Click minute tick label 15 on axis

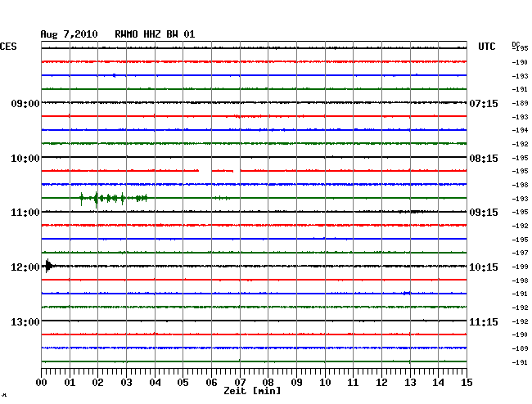click(467, 383)
